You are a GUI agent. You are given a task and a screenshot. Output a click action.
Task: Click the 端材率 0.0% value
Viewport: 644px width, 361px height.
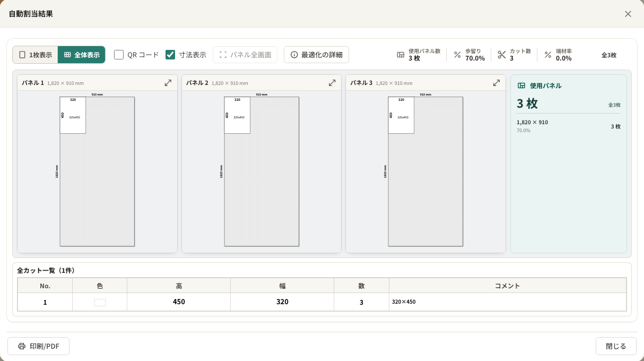[563, 58]
